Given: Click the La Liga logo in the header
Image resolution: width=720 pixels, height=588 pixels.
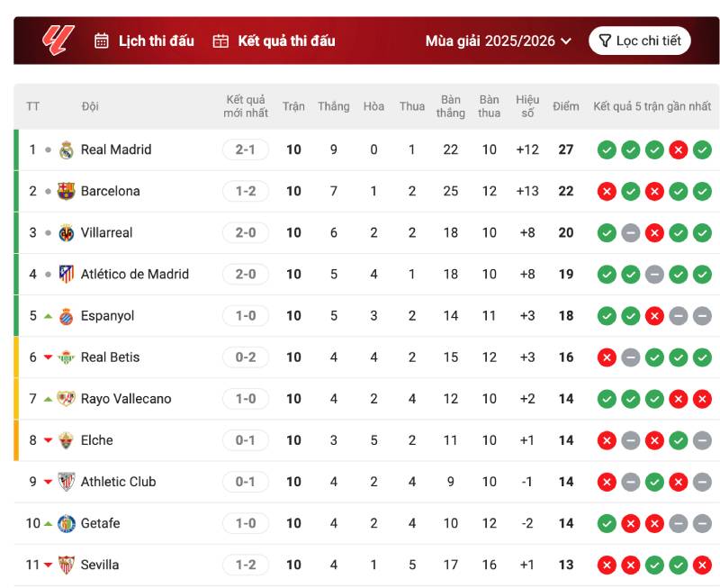Looking at the screenshot, I should [x=58, y=40].
